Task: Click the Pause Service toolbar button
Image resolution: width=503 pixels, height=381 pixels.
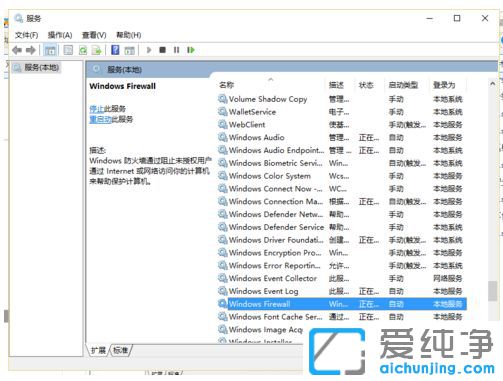Action: 176,50
